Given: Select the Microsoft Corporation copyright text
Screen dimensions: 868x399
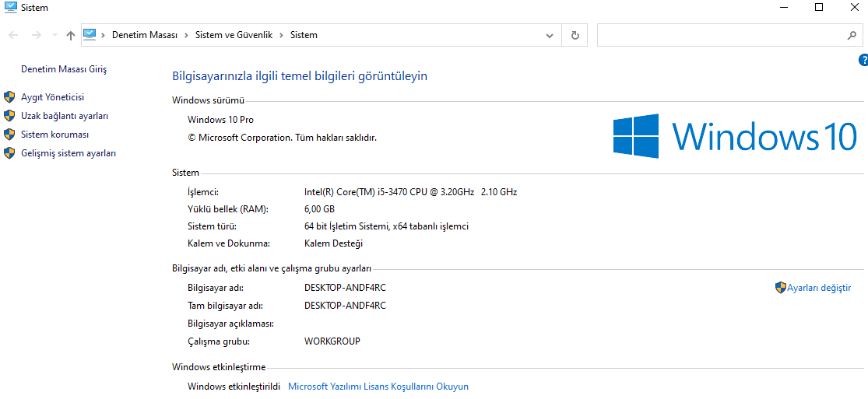Looking at the screenshot, I should click(283, 137).
